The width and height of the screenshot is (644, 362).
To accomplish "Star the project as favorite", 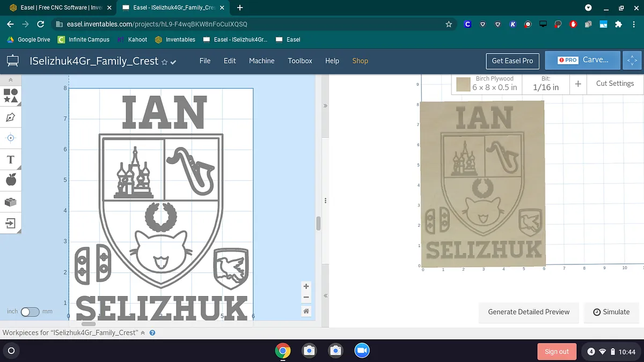I will 165,62.
